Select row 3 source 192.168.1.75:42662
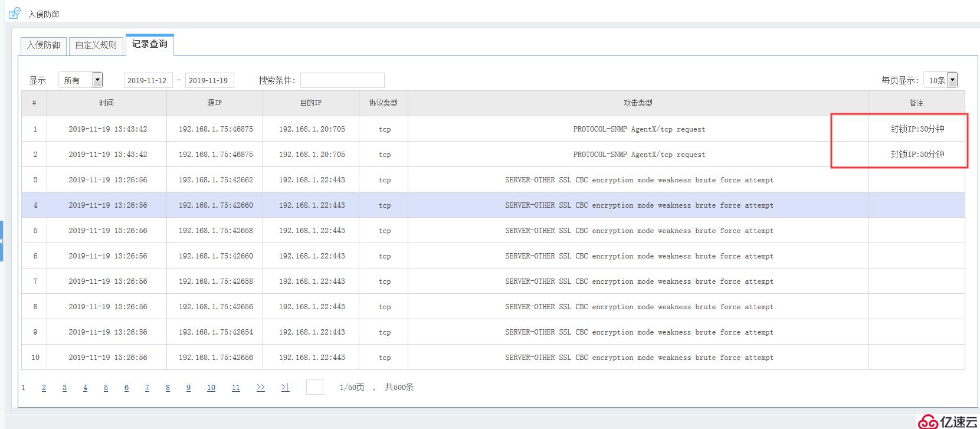 [x=216, y=180]
